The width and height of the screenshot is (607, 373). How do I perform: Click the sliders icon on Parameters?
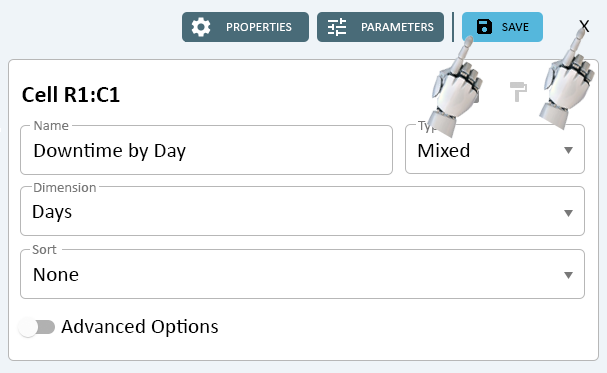[337, 27]
